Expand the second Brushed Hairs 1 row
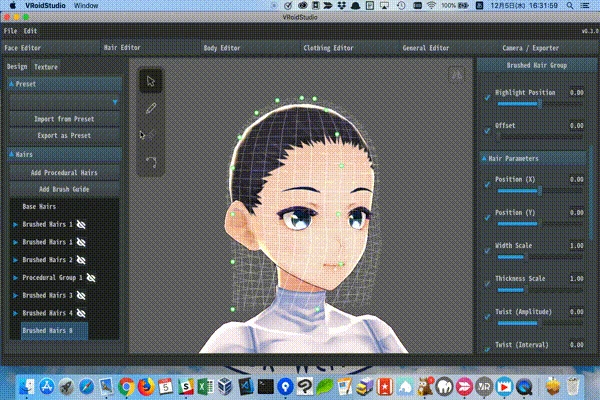Image resolution: width=600 pixels, height=400 pixels. point(15,242)
